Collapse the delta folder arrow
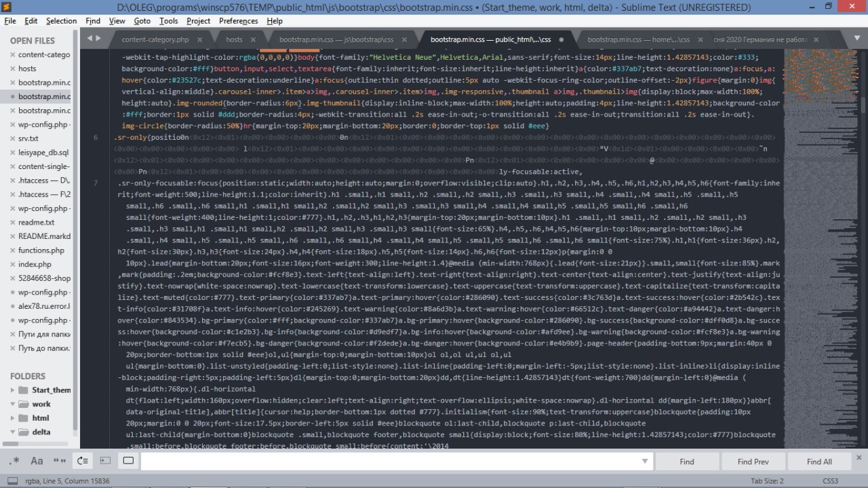The image size is (868, 488). point(12,432)
